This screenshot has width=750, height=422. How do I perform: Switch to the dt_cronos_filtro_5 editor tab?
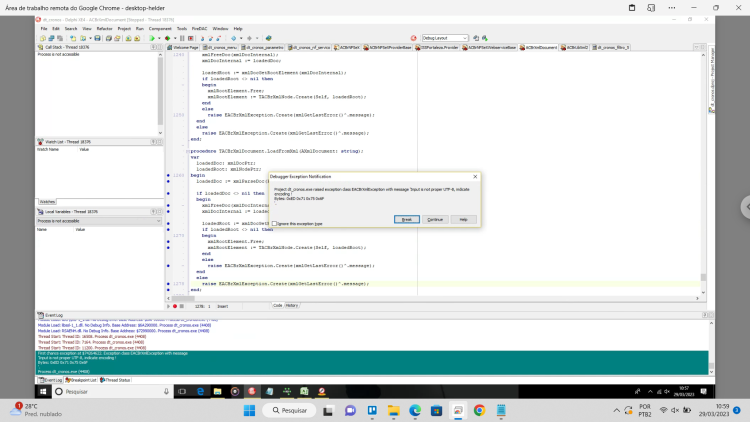tap(611, 47)
